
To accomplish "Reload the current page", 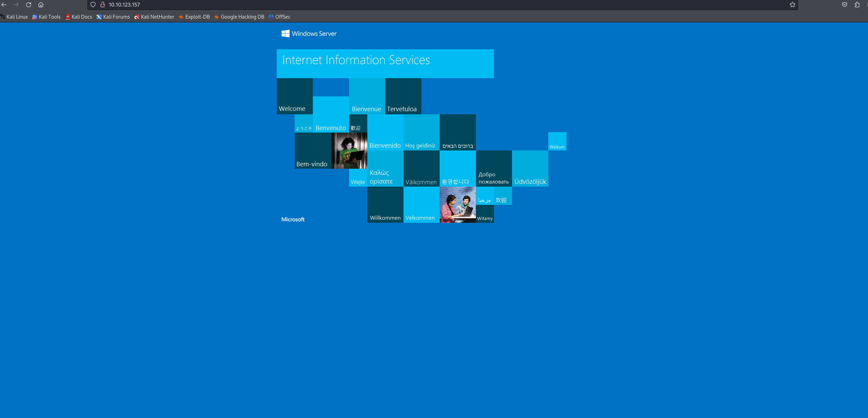I will (29, 5).
